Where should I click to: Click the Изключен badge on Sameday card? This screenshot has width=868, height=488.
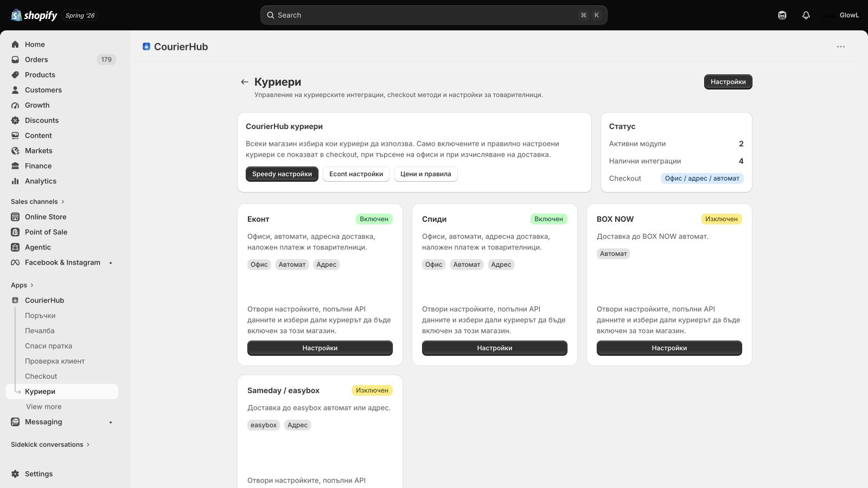(372, 390)
